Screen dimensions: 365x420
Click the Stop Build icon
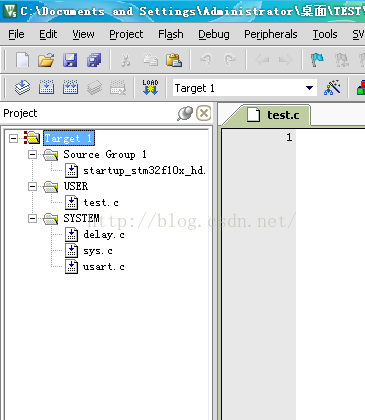tap(118, 88)
